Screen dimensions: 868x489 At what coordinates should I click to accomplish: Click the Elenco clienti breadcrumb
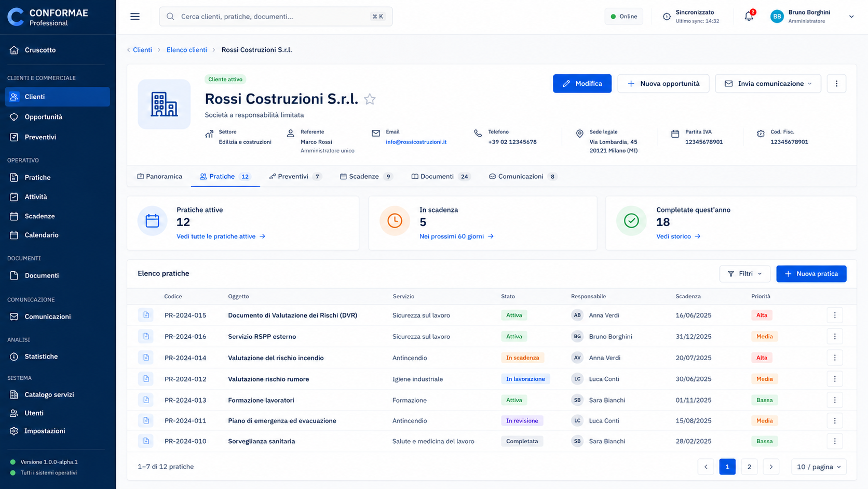point(187,50)
